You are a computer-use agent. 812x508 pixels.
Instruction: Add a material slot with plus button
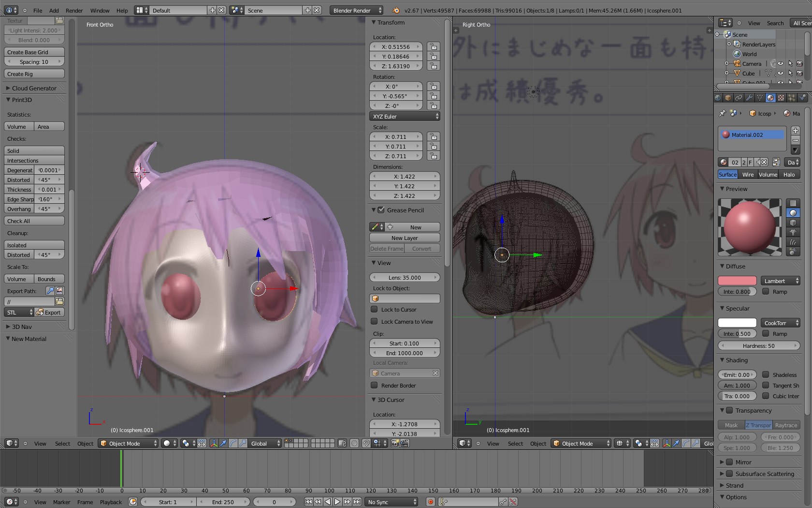796,131
